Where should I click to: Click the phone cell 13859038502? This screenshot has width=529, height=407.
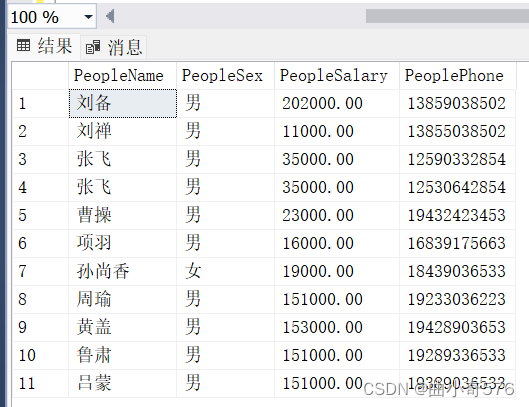pos(458,104)
